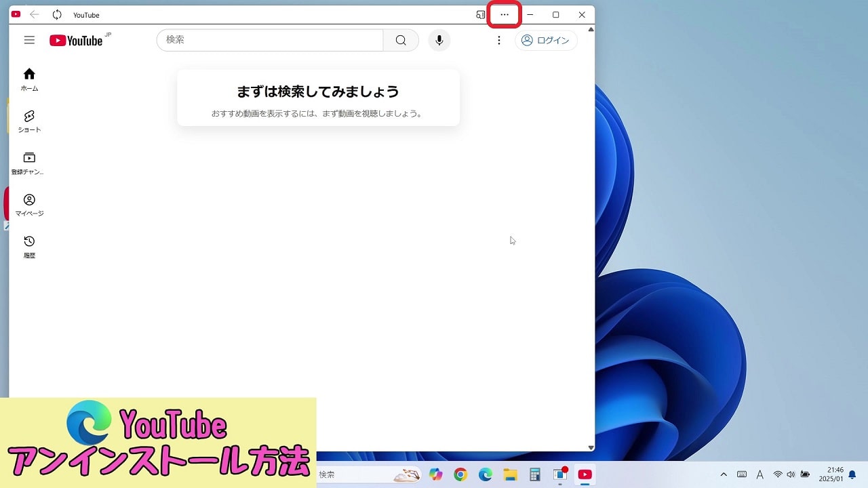Open 履歴 history in the sidebar
The width and height of the screenshot is (868, 488).
coord(29,247)
